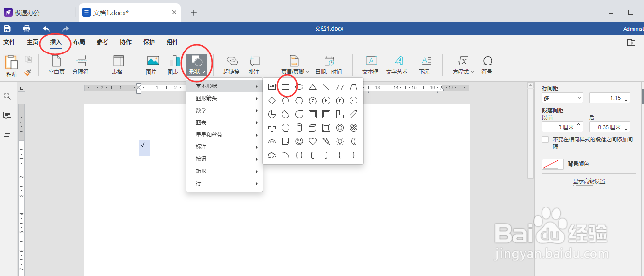Image resolution: width=644 pixels, height=276 pixels.
Task: Click the line spacing value field 1.15
Action: click(610, 98)
